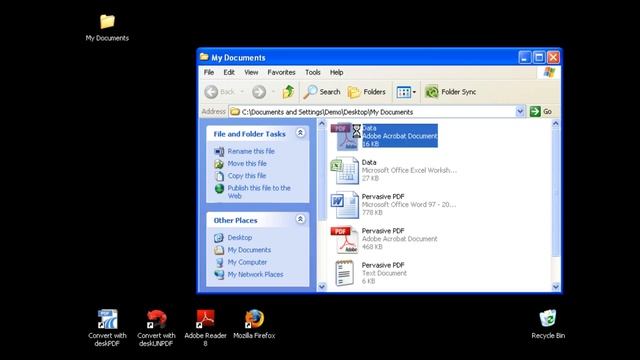Open My Network Places link
640x360 pixels.
(256, 274)
